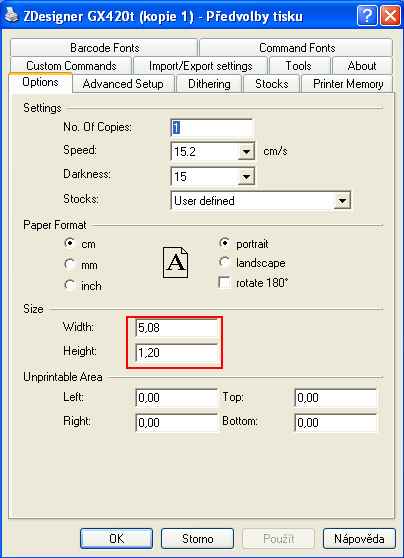Open the Dithering tab
404x558 pixels.
point(209,84)
